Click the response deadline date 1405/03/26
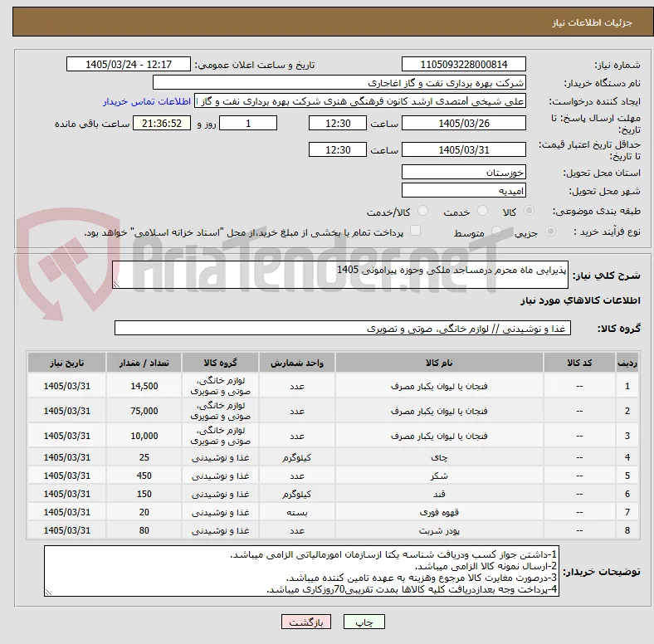This screenshot has width=654, height=644. [463, 124]
